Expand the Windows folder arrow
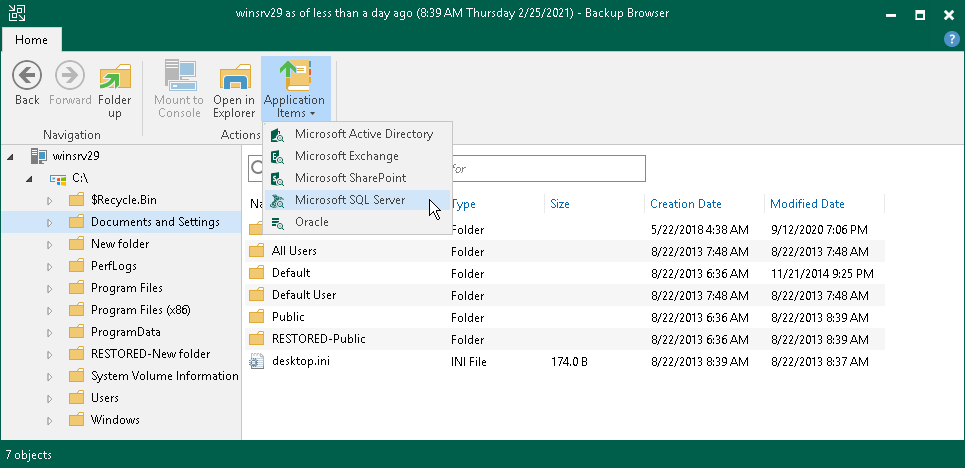 coord(50,420)
